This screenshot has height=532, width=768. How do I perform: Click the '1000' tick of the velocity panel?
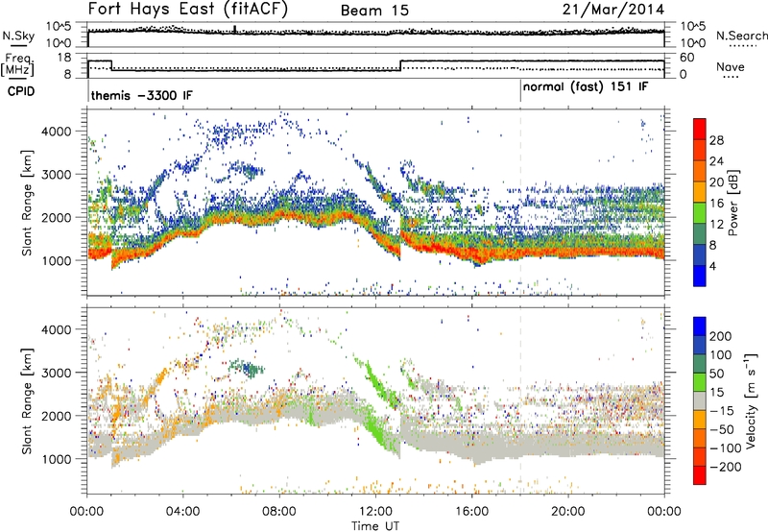point(57,459)
